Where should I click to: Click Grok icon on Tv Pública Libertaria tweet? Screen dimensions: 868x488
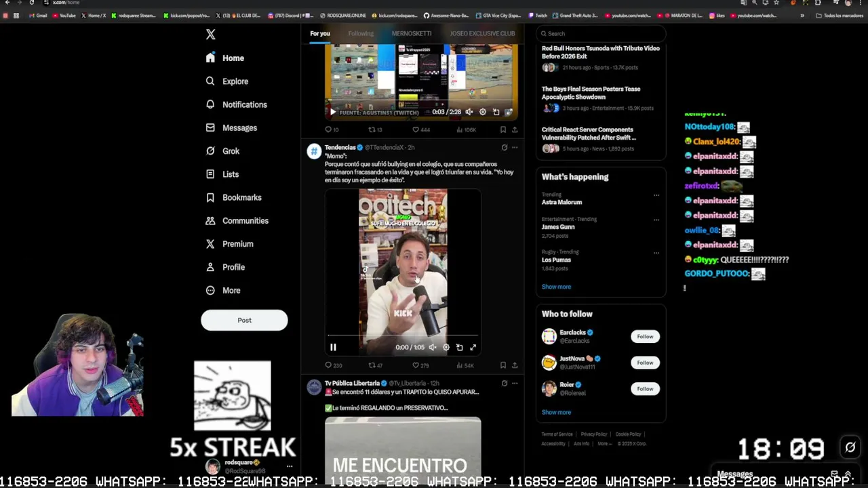click(x=504, y=383)
